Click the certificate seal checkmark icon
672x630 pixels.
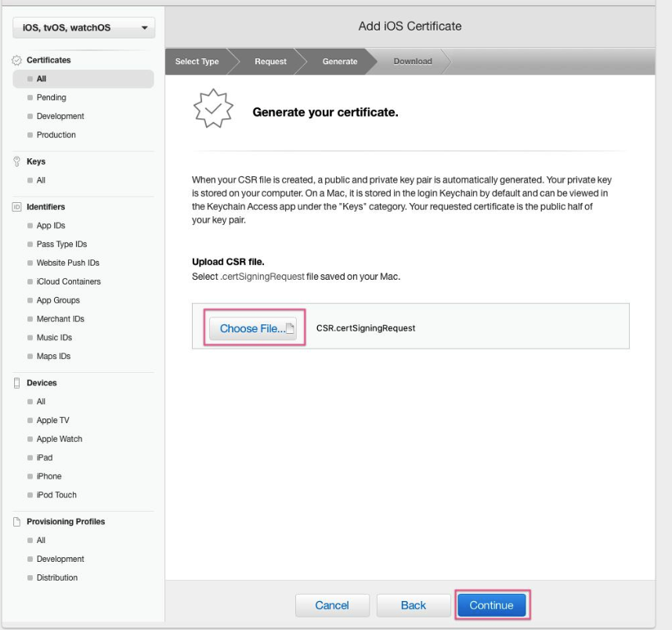[214, 108]
